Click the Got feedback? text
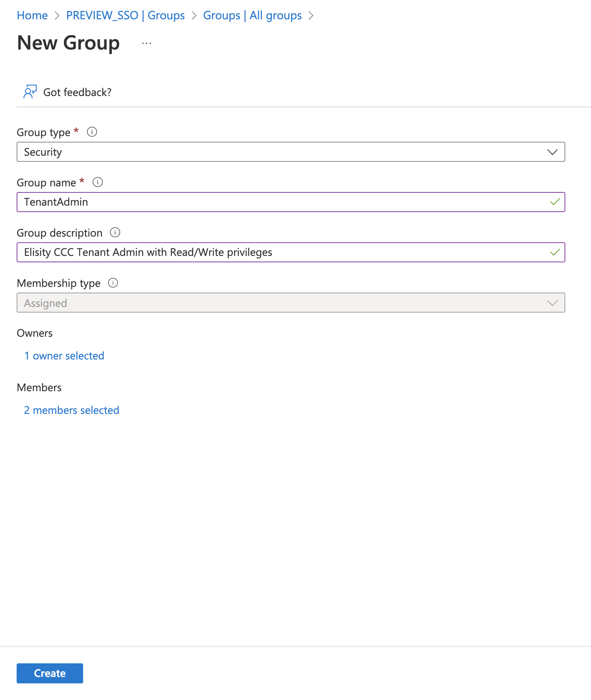 pos(77,92)
